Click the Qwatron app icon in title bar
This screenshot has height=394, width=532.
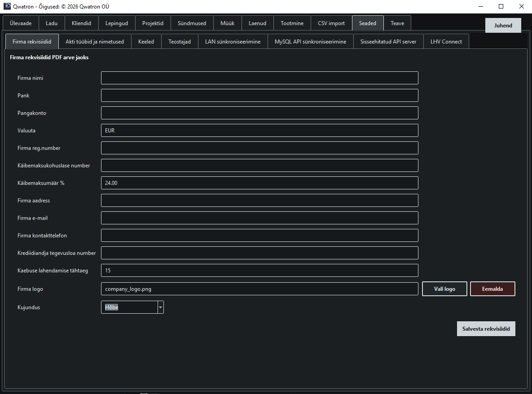pyautogui.click(x=7, y=6)
